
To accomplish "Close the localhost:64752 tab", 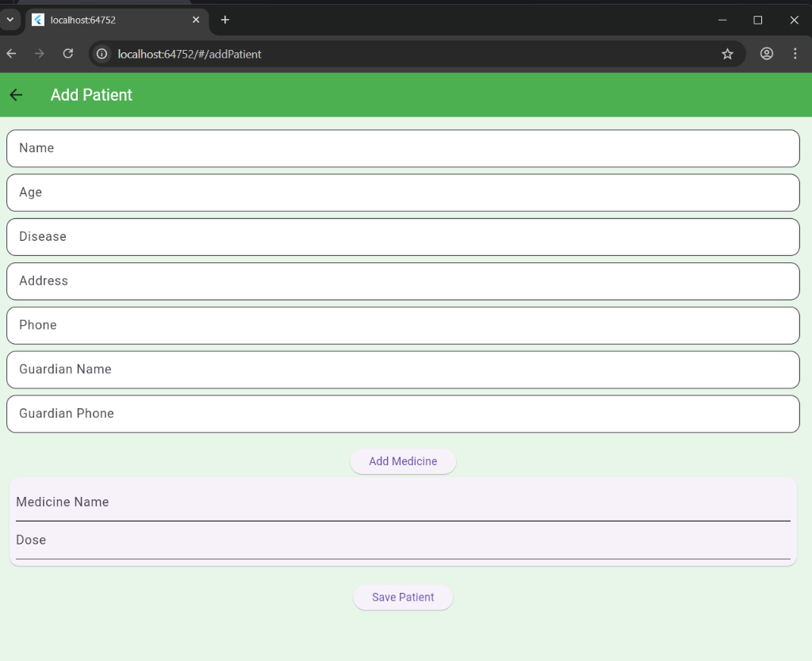I will pos(196,20).
